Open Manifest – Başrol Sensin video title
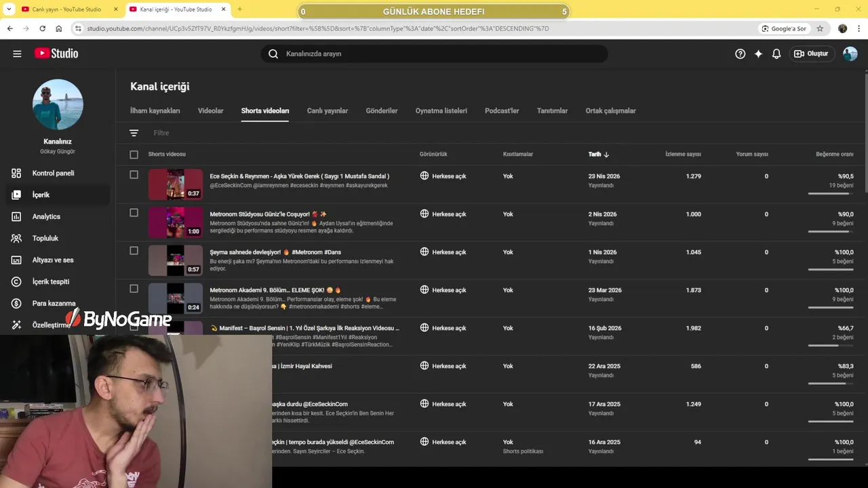Screen dimensions: 868x488 coord(304,328)
